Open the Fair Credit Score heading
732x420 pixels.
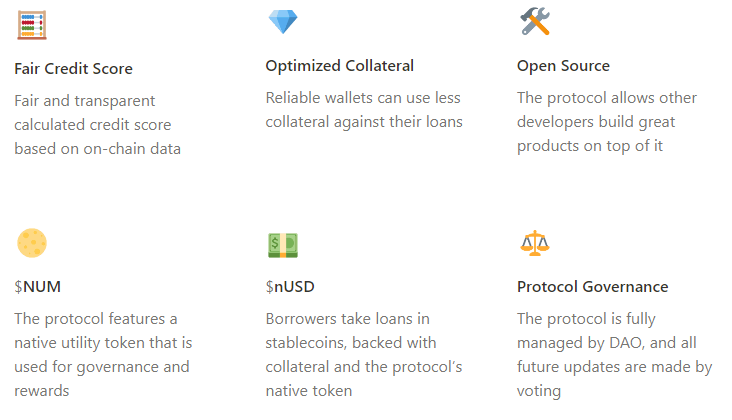pyautogui.click(x=73, y=69)
